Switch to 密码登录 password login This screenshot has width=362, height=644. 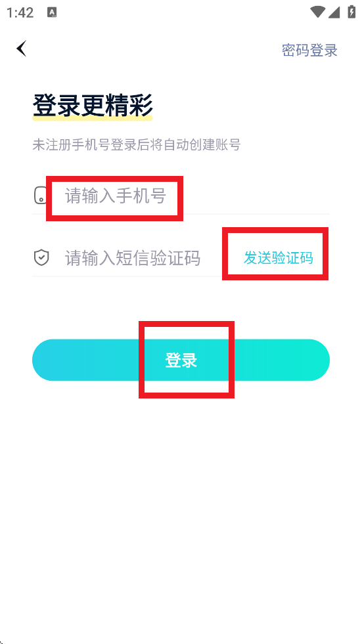coord(309,50)
